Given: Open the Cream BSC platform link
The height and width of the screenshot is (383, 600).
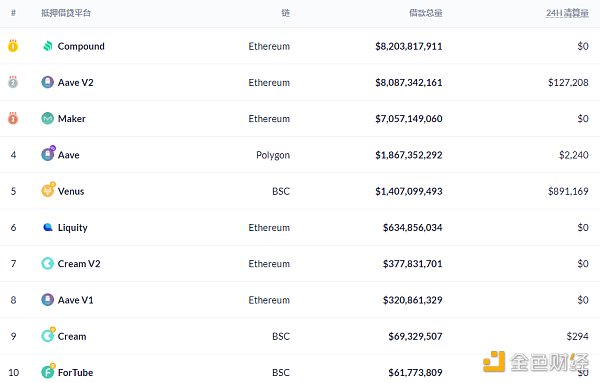Looking at the screenshot, I should [72, 336].
